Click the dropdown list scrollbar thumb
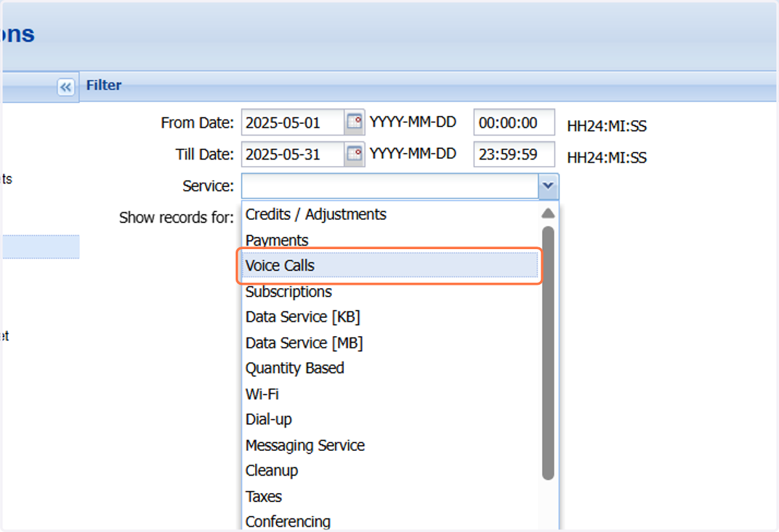 click(x=548, y=353)
